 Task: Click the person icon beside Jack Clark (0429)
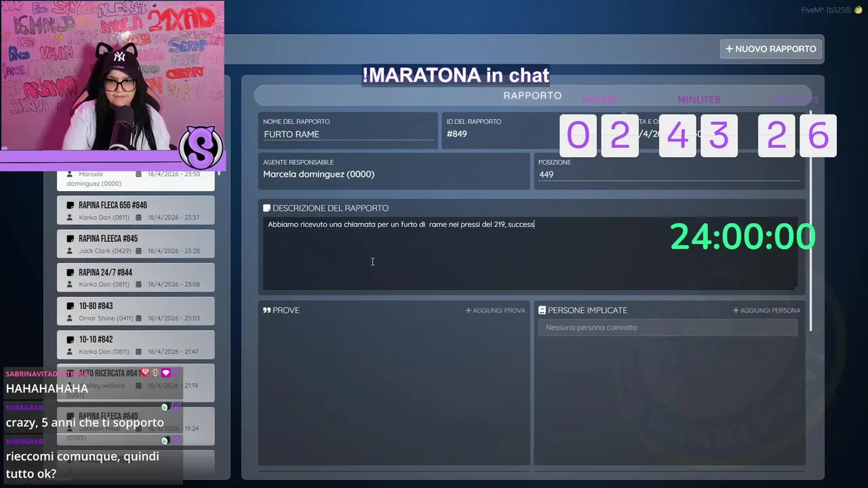pos(70,251)
